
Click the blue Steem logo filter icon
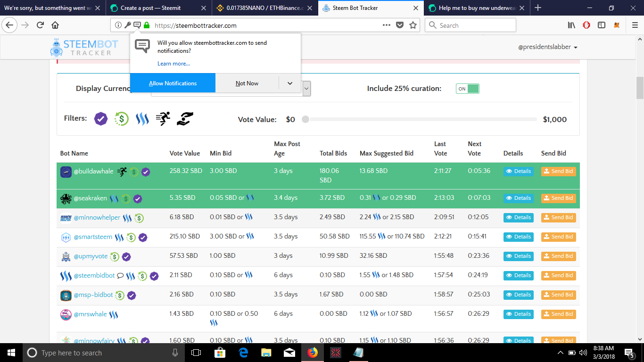tap(142, 119)
